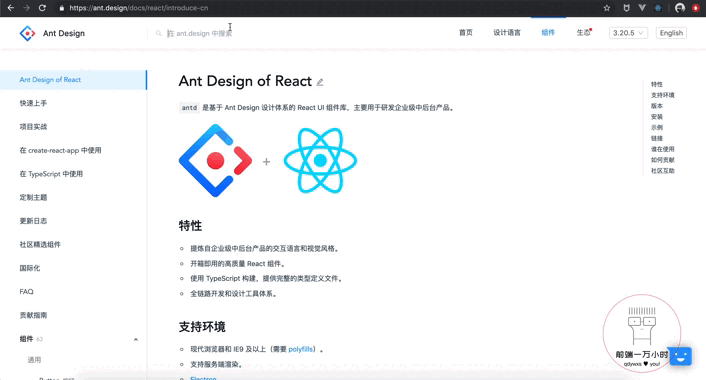706x380 pixels.
Task: Click the Ant Design of React page title
Action: [x=245, y=81]
